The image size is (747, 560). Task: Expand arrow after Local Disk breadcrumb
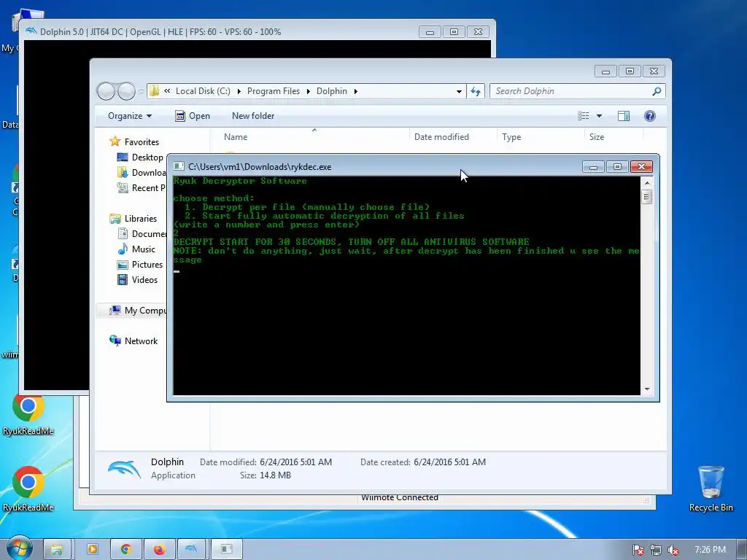click(x=239, y=91)
